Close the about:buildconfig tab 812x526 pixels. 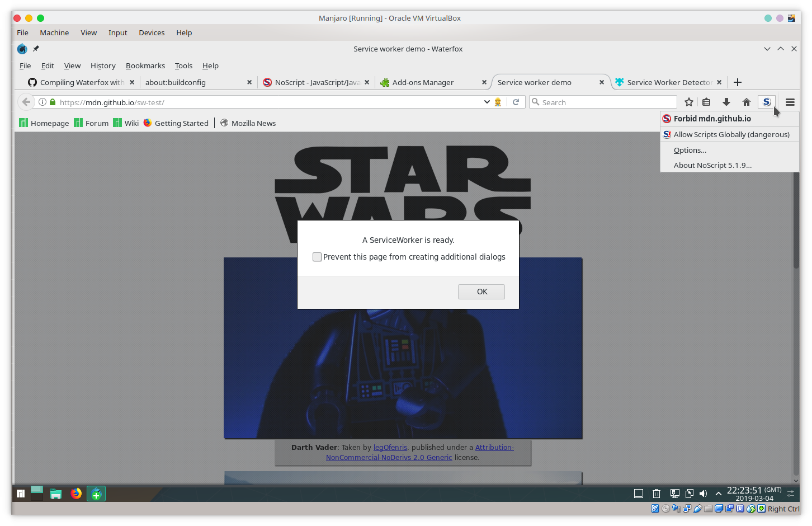click(249, 82)
